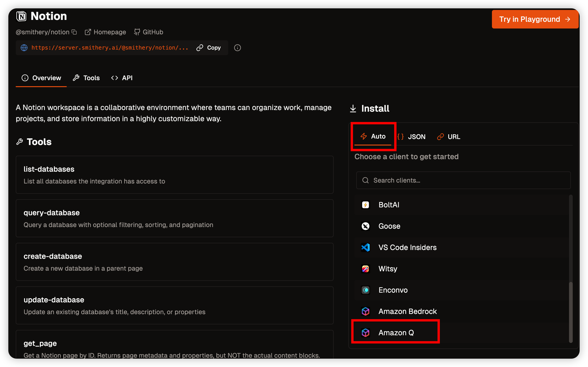
Task: Click the info circle icon by the server URL
Action: (237, 47)
